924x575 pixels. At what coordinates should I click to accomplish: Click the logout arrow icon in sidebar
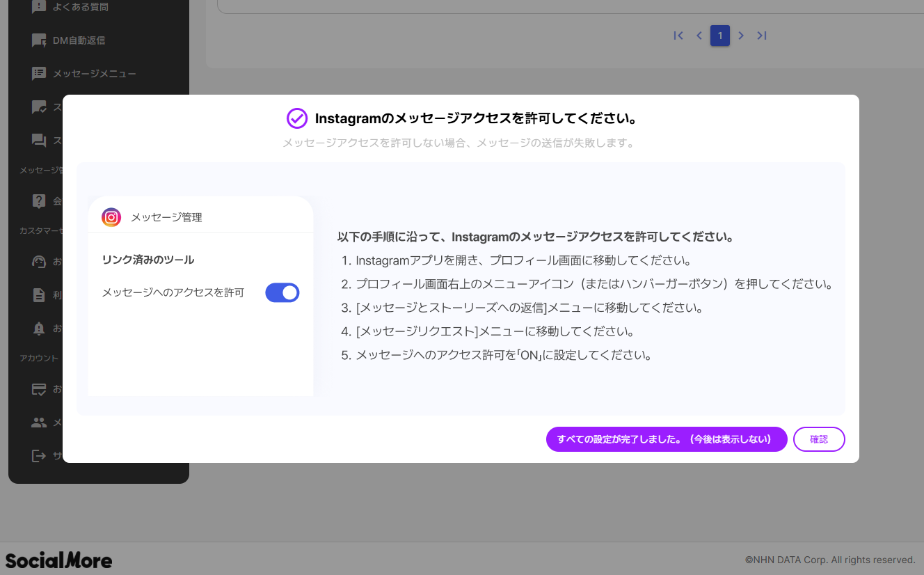click(39, 456)
